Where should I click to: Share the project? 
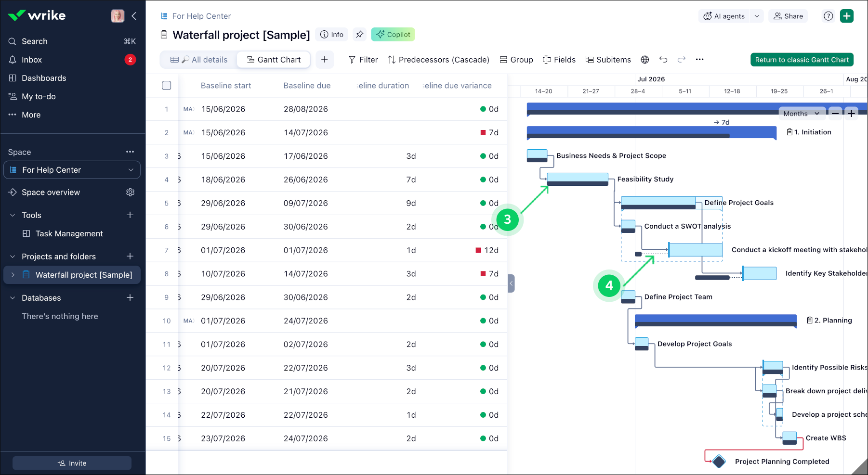(x=788, y=16)
